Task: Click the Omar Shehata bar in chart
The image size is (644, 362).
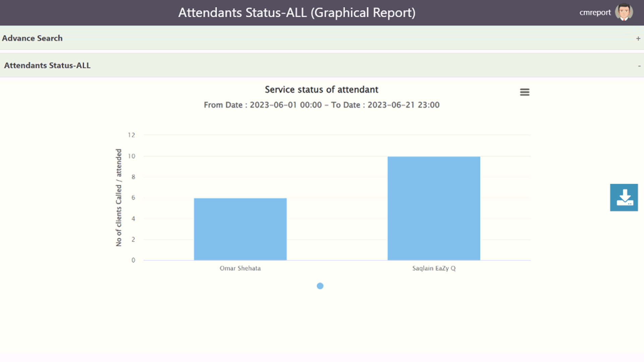Action: pos(240,229)
